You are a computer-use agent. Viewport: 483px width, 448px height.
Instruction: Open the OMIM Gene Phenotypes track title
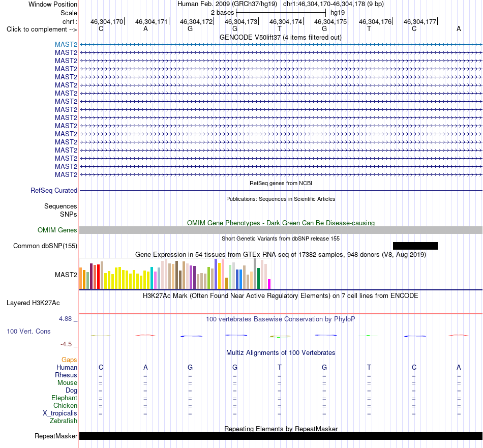coord(281,223)
